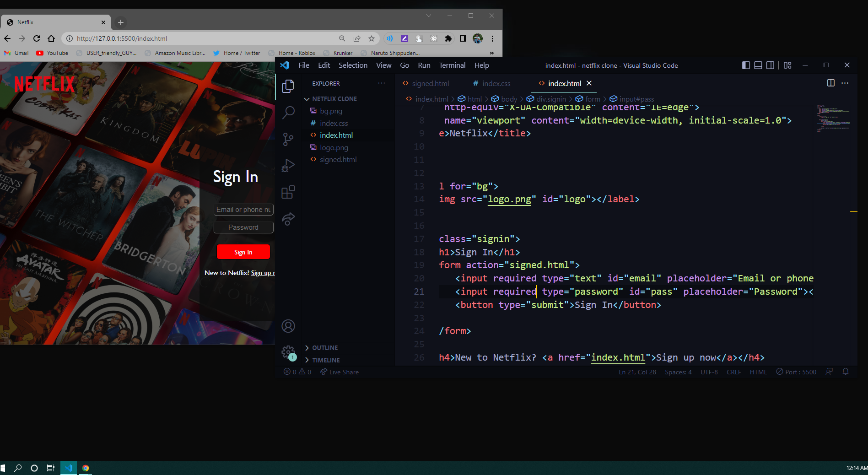Split the editor with the split icon
The width and height of the screenshot is (868, 475).
pyautogui.click(x=830, y=83)
